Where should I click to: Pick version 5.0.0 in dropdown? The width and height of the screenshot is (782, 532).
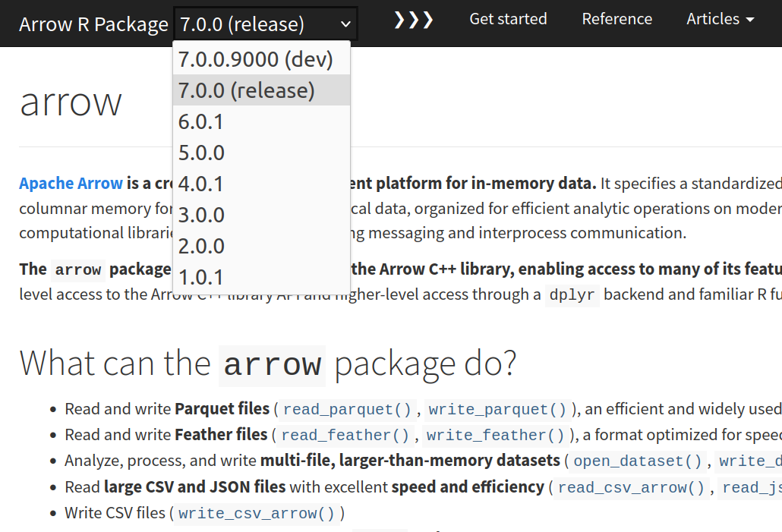pos(201,153)
